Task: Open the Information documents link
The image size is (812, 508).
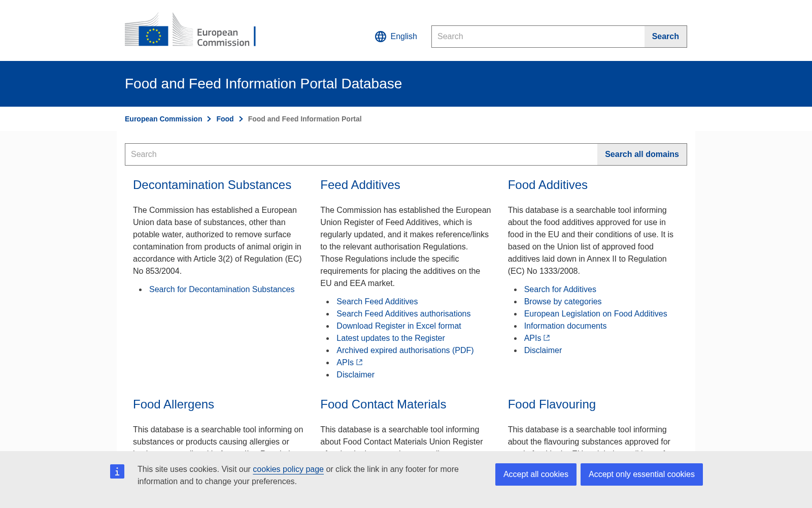Action: (x=565, y=326)
